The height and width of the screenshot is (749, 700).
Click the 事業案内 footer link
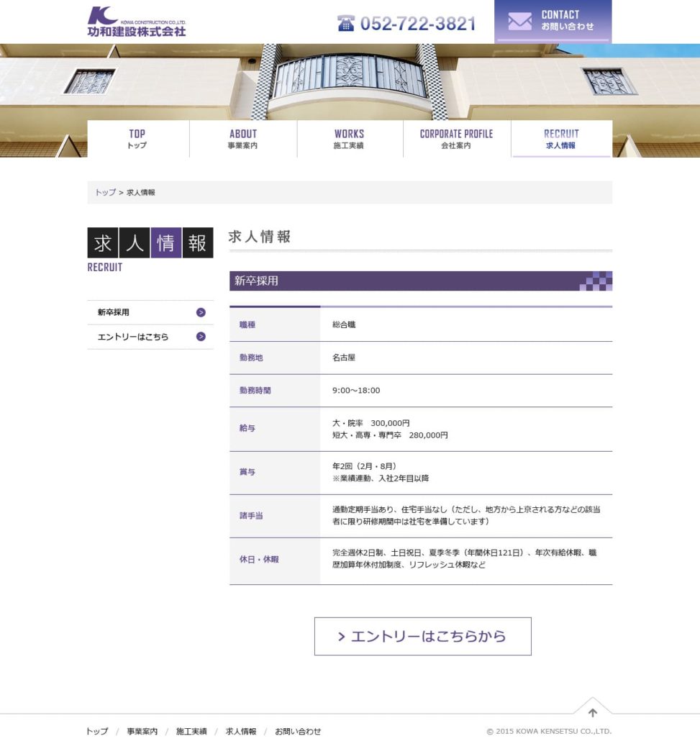pyautogui.click(x=142, y=732)
